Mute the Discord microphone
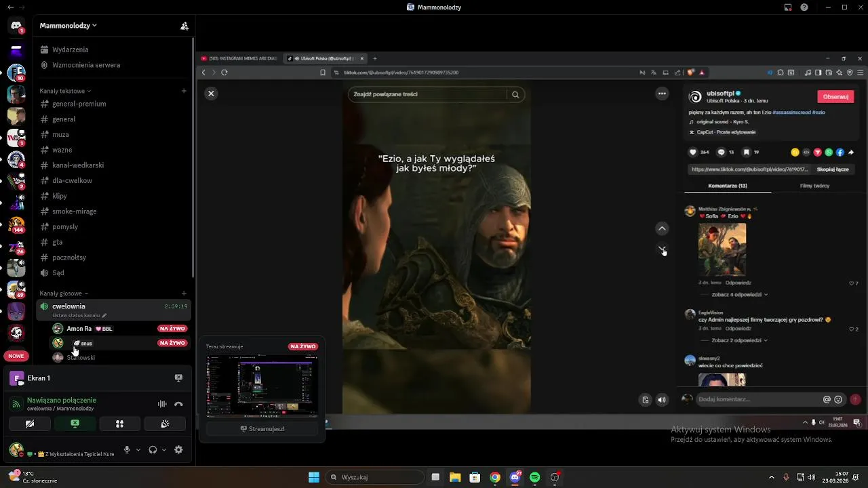This screenshot has width=868, height=488. coord(127,450)
